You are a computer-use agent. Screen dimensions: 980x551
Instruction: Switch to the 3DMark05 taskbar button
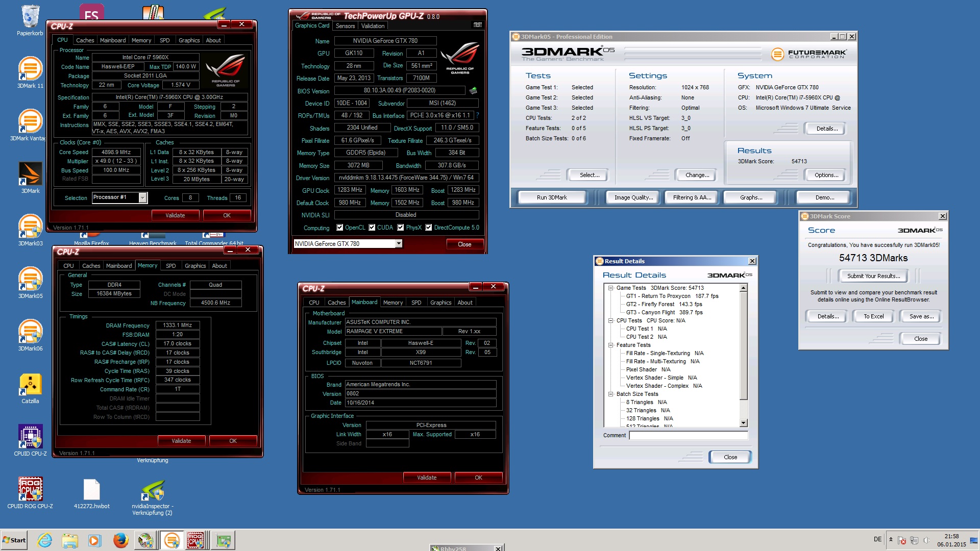(171, 540)
